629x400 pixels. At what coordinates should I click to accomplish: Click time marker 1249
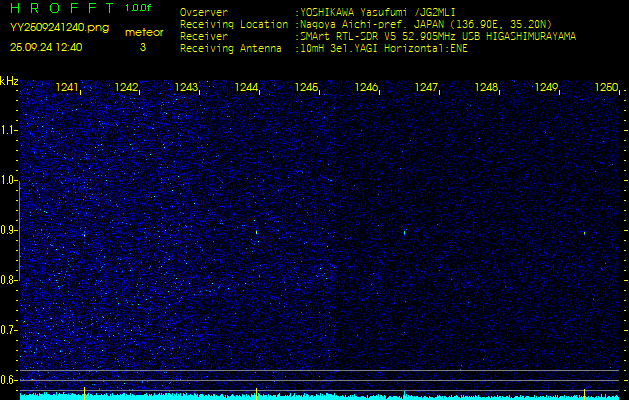(x=546, y=87)
